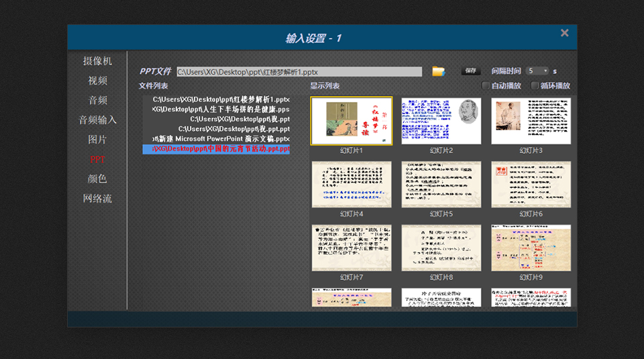
Task: Switch to the 音频 tab
Action: 97,100
